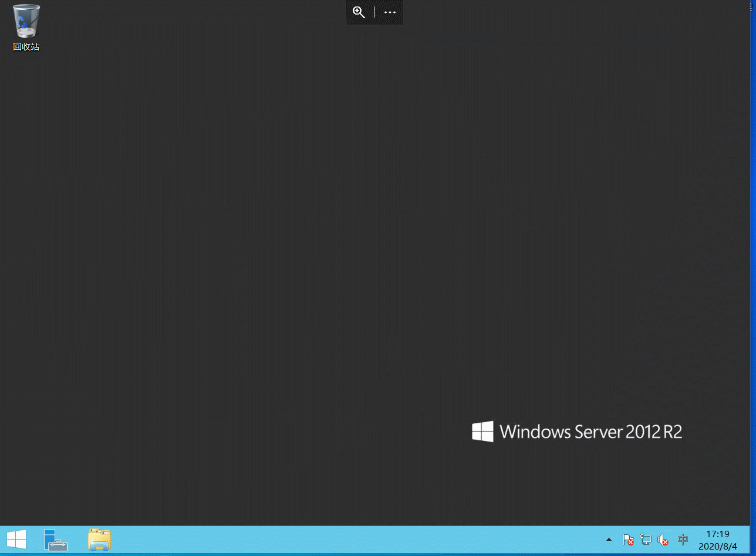Screen dimensions: 756x556
Task: Switch input method via 中 indicator
Action: [683, 539]
